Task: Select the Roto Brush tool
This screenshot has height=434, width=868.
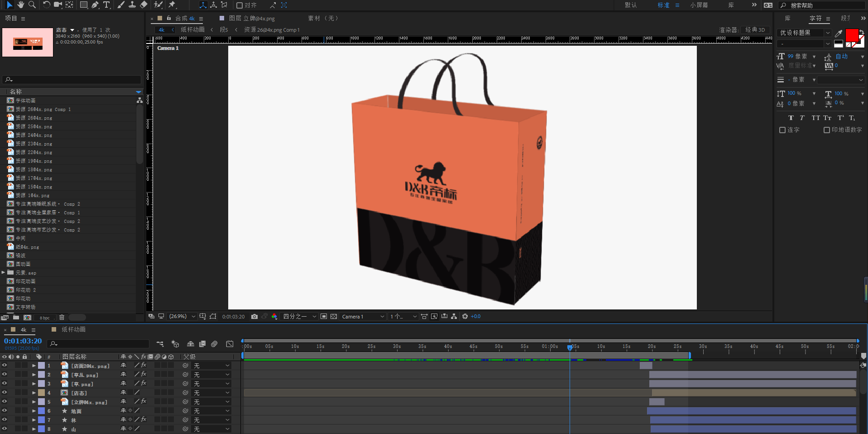Action: click(158, 5)
